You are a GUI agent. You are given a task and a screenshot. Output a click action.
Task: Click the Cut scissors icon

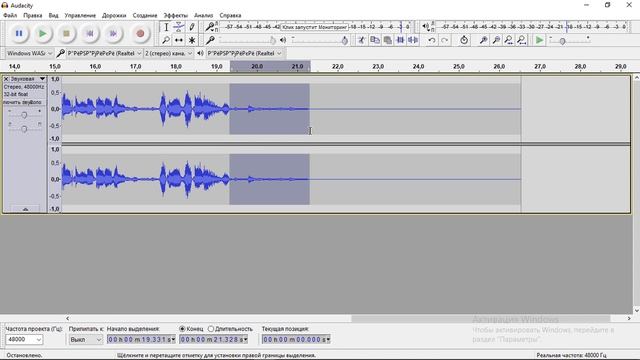pos(362,40)
